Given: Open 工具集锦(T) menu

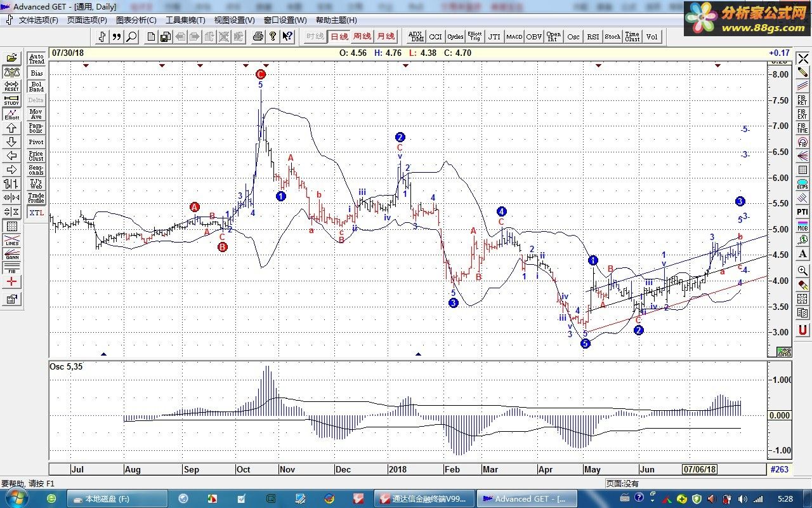Looking at the screenshot, I should (x=185, y=20).
